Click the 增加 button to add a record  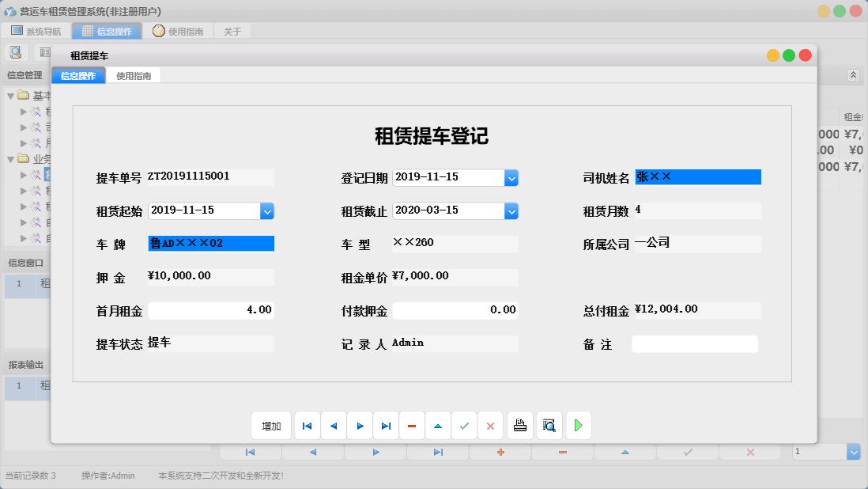[x=271, y=425]
